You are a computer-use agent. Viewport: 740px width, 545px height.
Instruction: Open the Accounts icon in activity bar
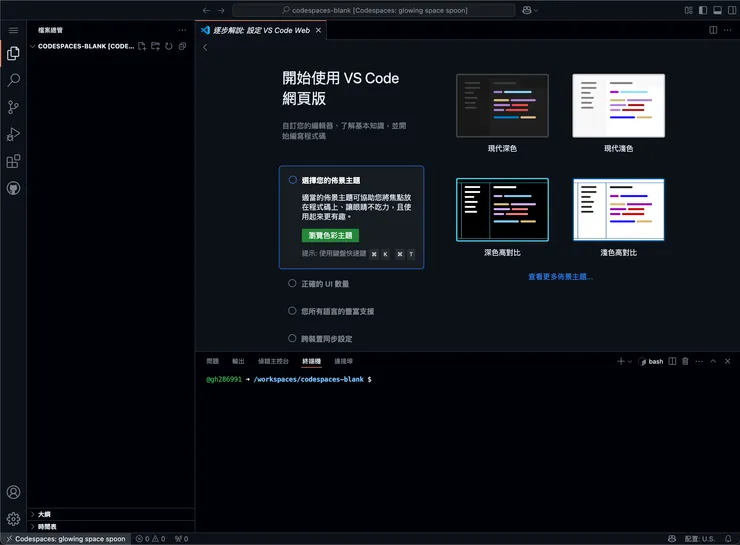[x=13, y=492]
